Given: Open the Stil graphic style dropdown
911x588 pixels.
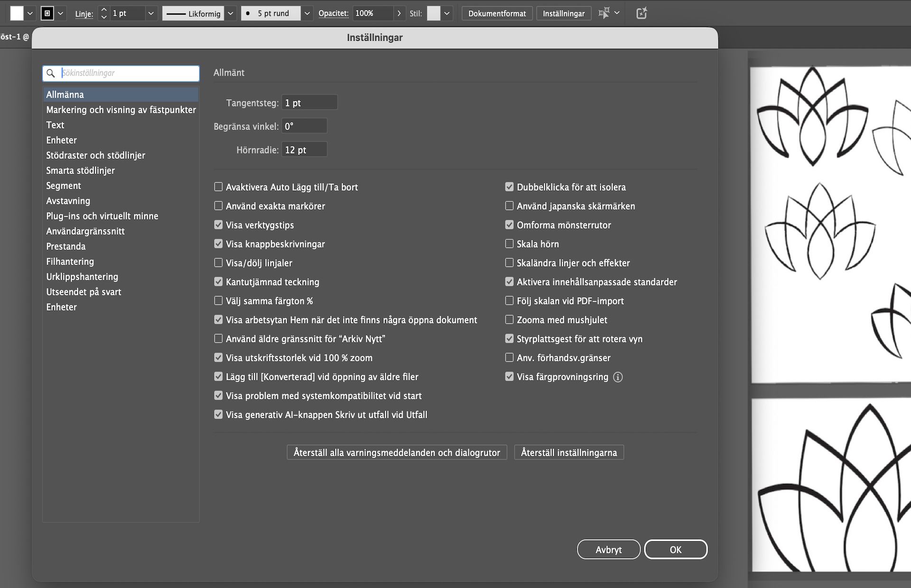Looking at the screenshot, I should pyautogui.click(x=446, y=13).
